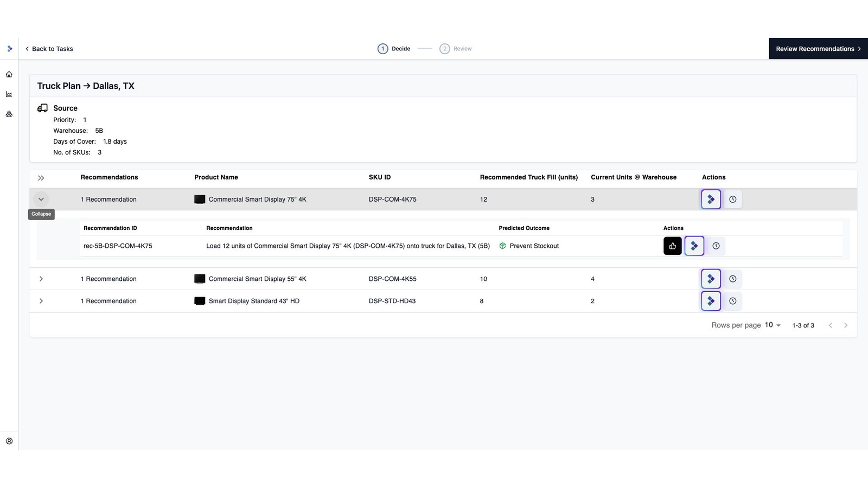Collapse the DSP-COM-4K75 row
868x488 pixels.
point(41,200)
